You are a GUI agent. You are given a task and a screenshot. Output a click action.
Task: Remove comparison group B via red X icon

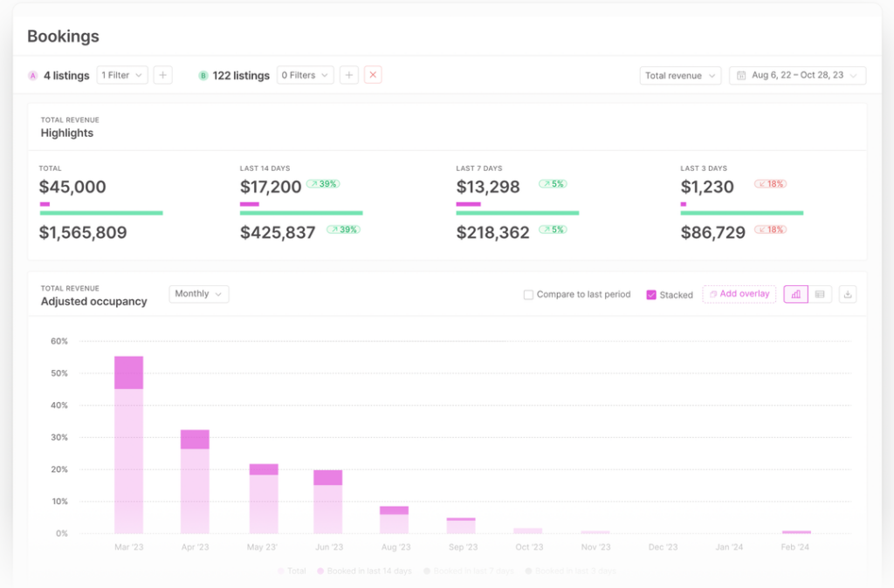[x=373, y=75]
